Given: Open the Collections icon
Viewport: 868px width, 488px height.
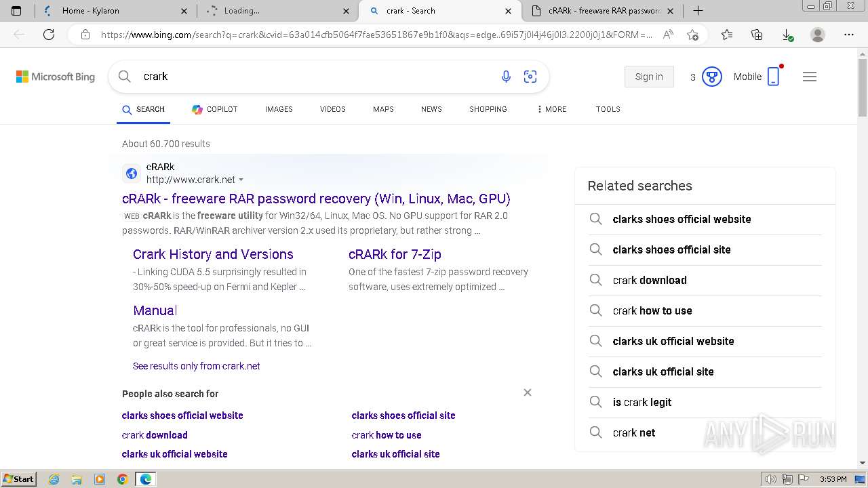Looking at the screenshot, I should [x=757, y=35].
